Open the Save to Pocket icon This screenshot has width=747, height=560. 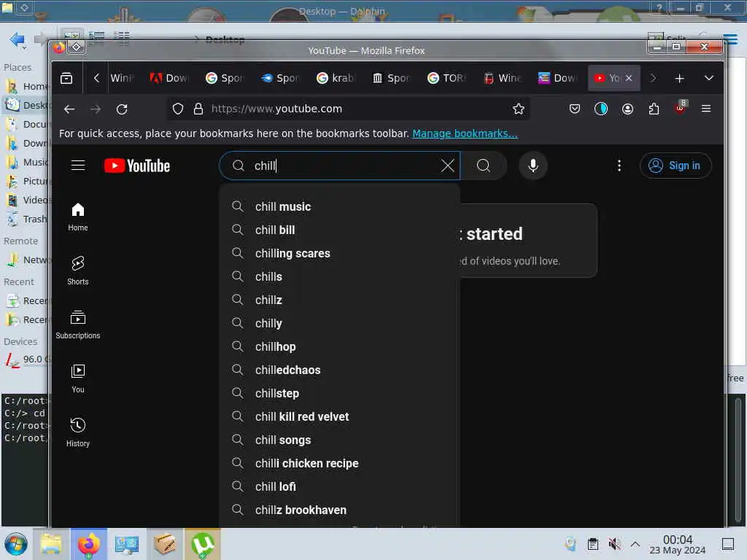(575, 109)
